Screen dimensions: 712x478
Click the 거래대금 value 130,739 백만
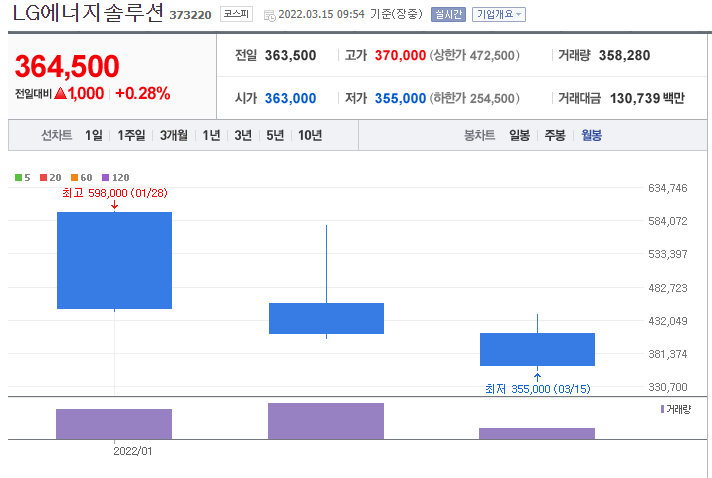click(x=647, y=98)
